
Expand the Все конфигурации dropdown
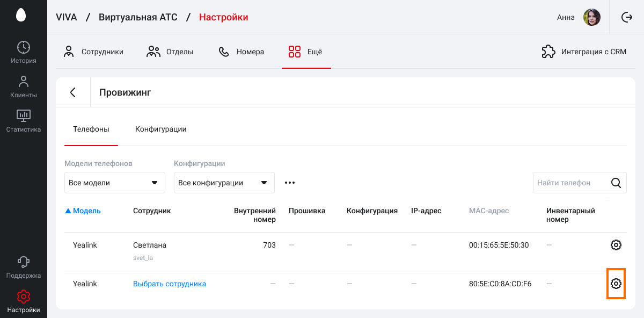(224, 183)
